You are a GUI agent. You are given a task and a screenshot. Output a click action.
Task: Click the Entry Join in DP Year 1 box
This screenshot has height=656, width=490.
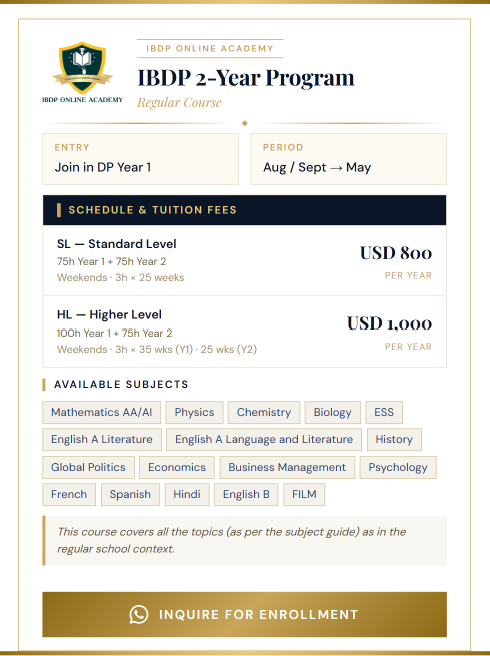(x=141, y=159)
